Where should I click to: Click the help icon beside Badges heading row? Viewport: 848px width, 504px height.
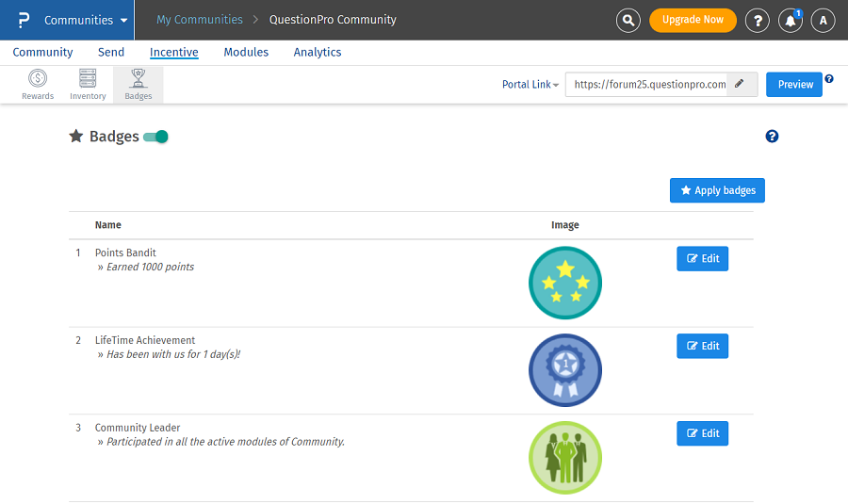pyautogui.click(x=772, y=137)
